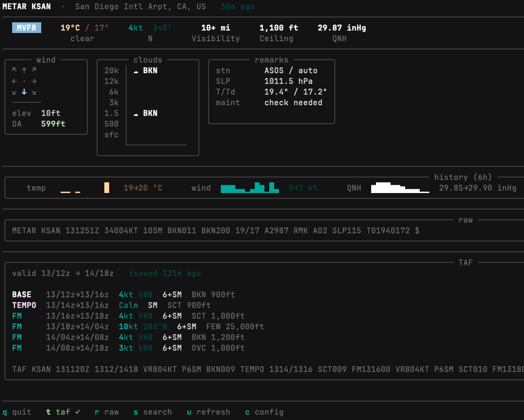Click the METAR KSAN title

click(27, 6)
